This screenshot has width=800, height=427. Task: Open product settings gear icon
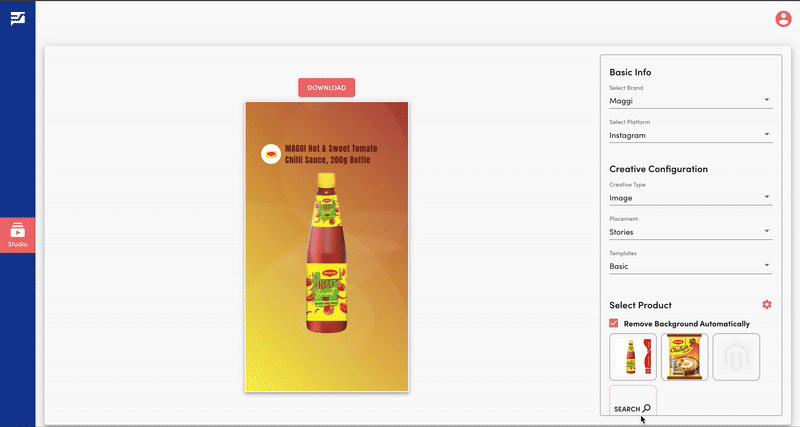[766, 305]
